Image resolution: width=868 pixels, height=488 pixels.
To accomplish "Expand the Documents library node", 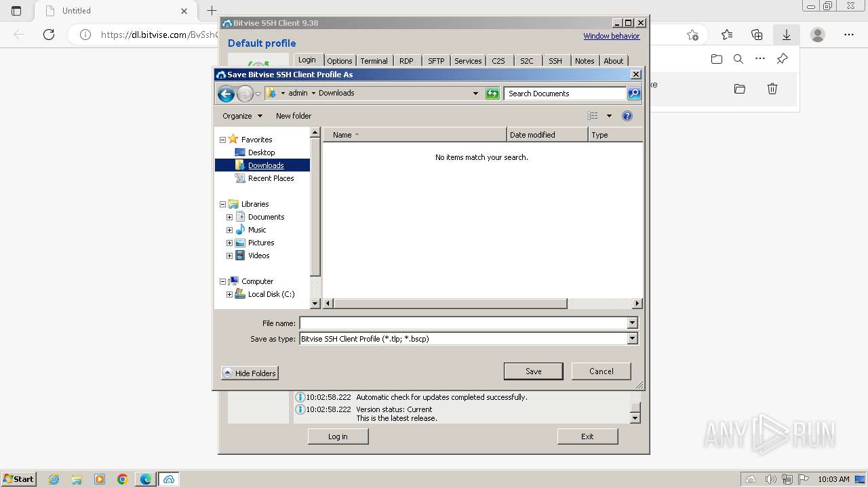I will coord(229,217).
